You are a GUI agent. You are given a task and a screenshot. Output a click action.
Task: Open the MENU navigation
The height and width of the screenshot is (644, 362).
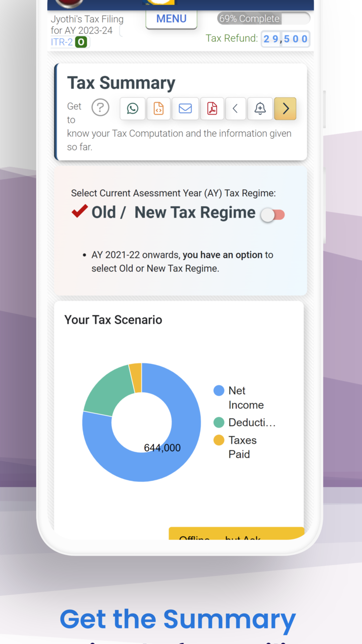(x=171, y=19)
